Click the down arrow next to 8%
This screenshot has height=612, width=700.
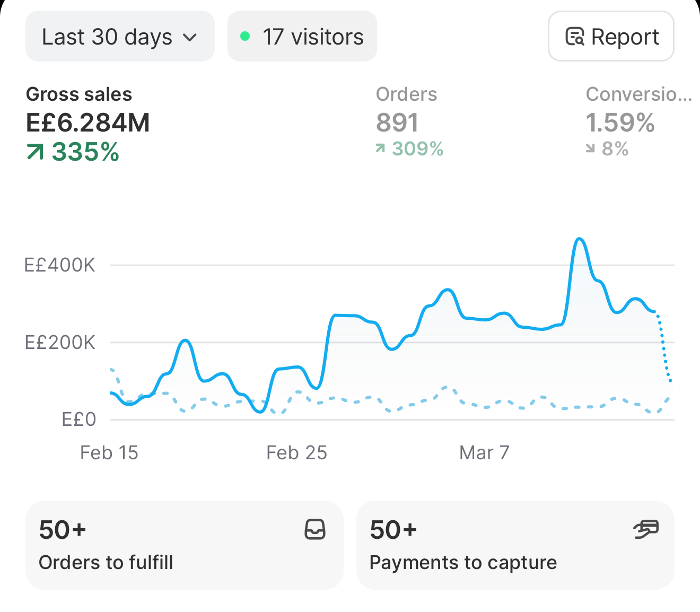pos(590,149)
